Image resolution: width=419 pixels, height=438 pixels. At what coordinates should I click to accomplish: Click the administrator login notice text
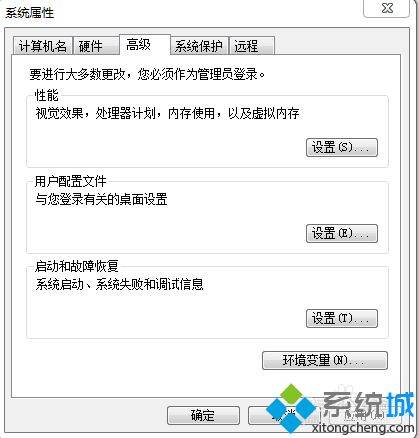(147, 74)
